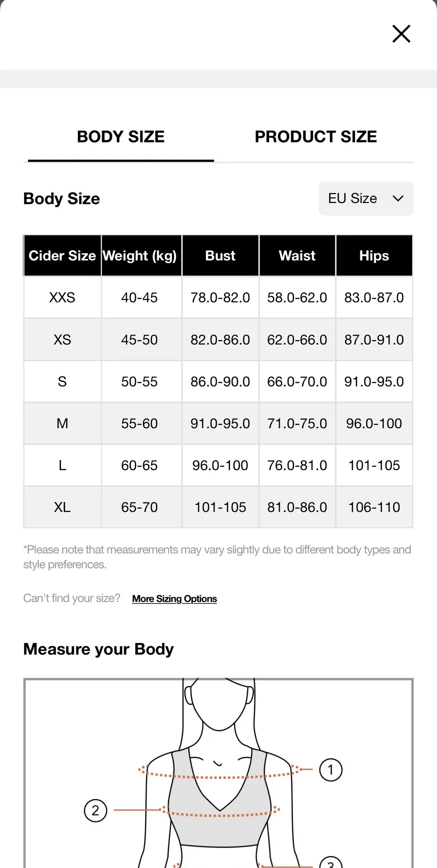Click the body measurement illustration
This screenshot has height=868, width=437.
[218, 773]
